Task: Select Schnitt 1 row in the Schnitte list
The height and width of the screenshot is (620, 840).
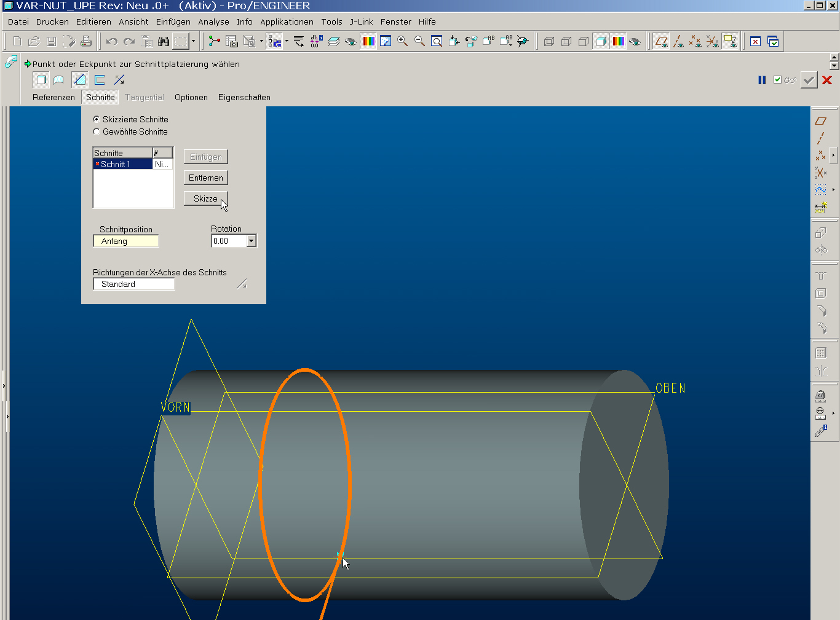Action: (133, 164)
